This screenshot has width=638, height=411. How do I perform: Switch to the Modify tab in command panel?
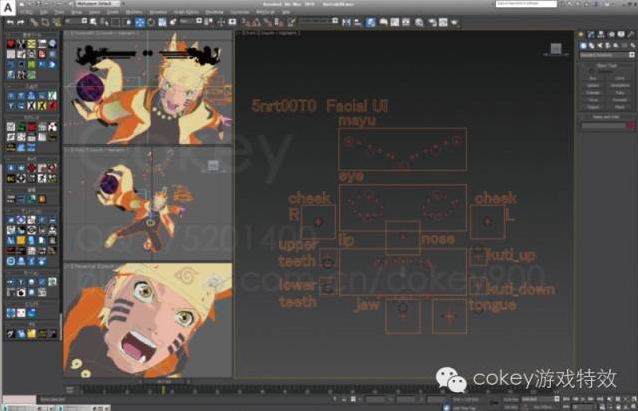592,36
